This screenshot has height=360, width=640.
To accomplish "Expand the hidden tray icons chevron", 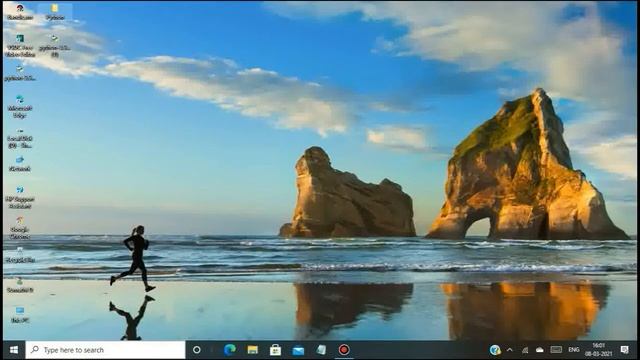I will click(x=509, y=350).
